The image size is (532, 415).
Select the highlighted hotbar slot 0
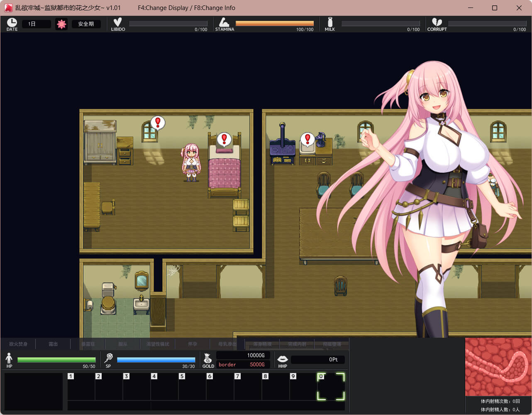pos(331,387)
